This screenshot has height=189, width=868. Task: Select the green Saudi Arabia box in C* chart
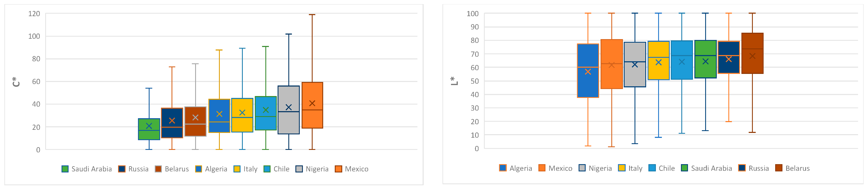(x=149, y=135)
